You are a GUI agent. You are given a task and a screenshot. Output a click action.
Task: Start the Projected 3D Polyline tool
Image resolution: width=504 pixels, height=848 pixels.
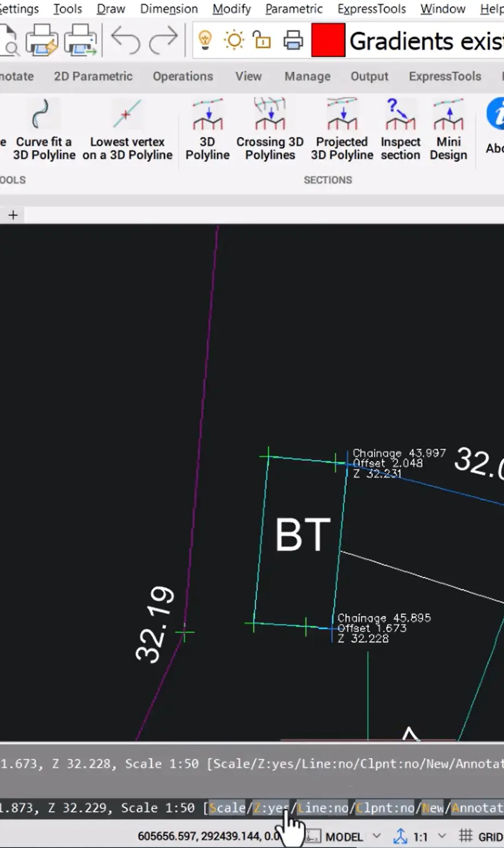[x=342, y=130]
